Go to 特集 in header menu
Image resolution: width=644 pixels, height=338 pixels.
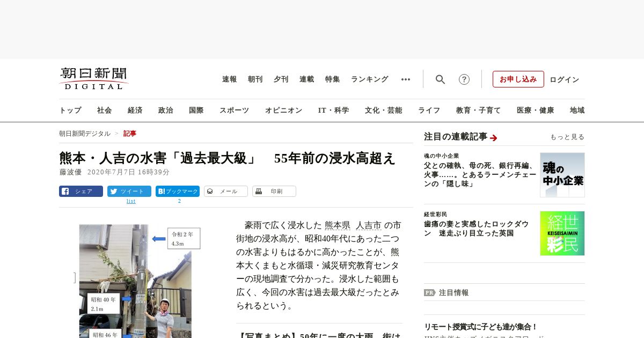(333, 79)
